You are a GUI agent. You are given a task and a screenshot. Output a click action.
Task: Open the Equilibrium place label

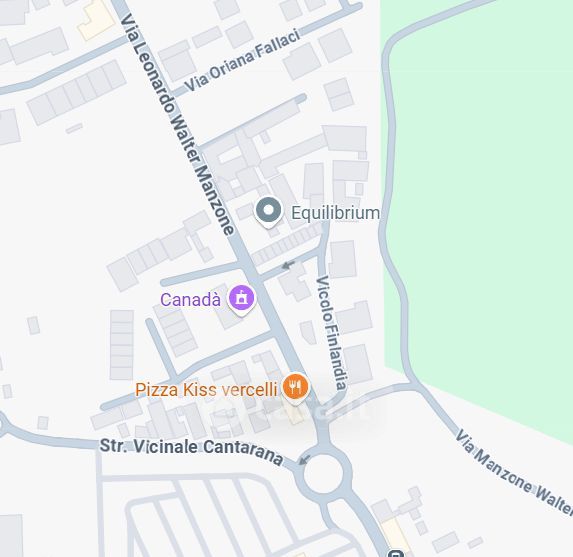[x=335, y=213]
